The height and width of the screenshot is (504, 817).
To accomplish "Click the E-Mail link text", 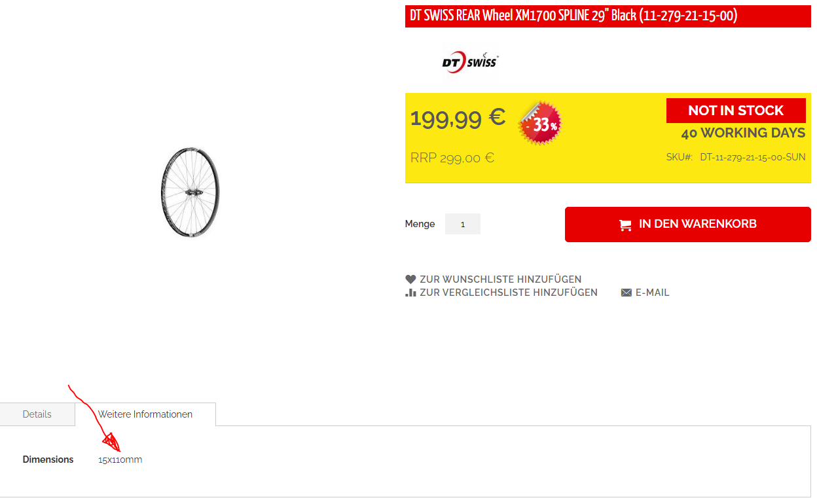I will click(653, 293).
